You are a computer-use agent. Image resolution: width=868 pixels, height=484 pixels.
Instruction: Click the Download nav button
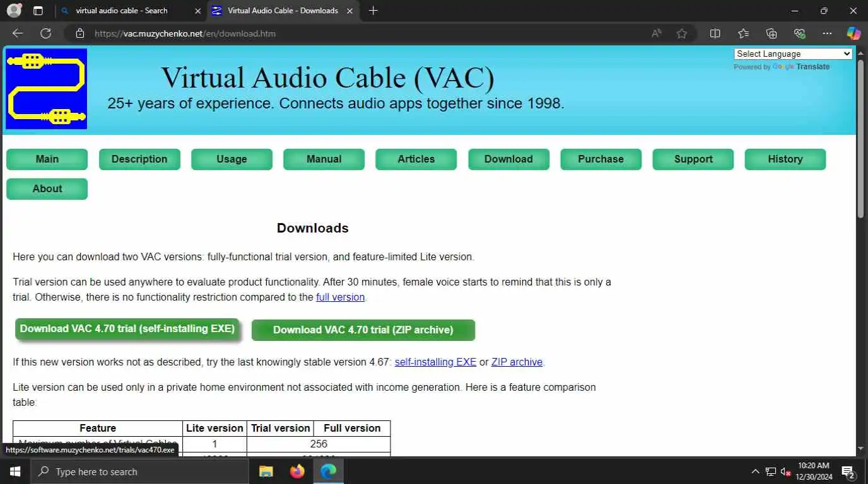coord(508,159)
